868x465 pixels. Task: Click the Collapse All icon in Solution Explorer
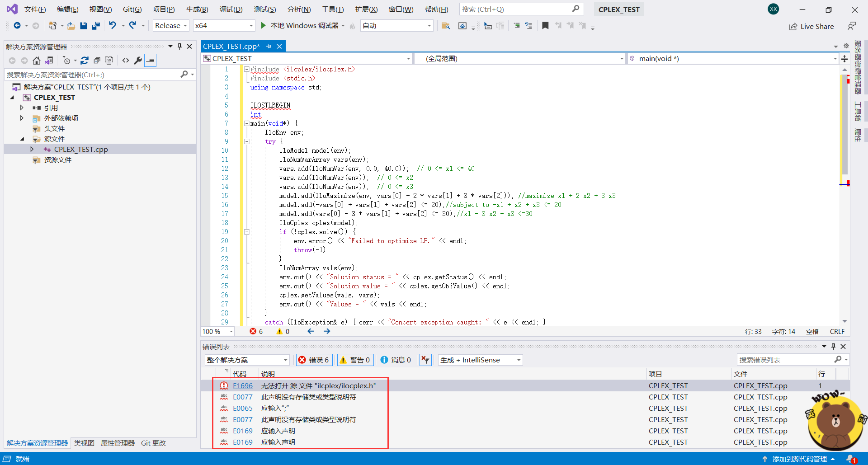[97, 60]
